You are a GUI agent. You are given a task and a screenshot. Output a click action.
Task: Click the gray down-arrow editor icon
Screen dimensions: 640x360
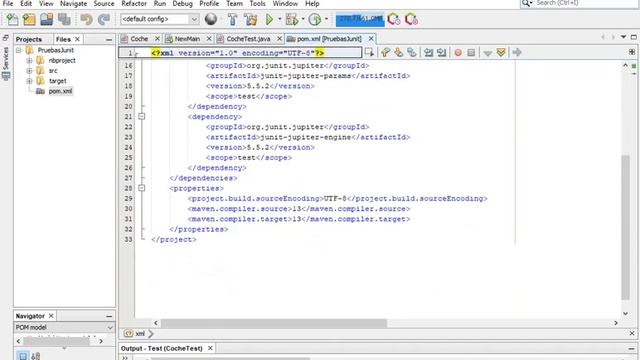(x=487, y=53)
